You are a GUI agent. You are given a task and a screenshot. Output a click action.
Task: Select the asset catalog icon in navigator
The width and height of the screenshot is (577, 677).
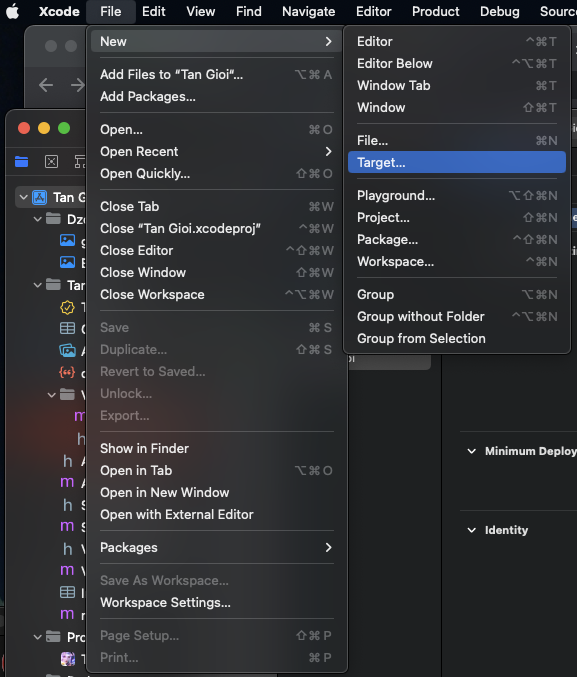pyautogui.click(x=67, y=351)
